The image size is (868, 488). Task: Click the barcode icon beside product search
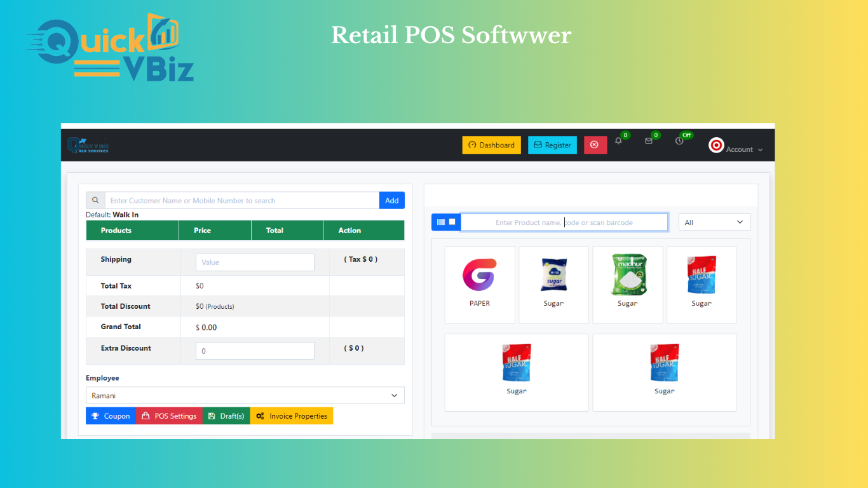click(441, 222)
